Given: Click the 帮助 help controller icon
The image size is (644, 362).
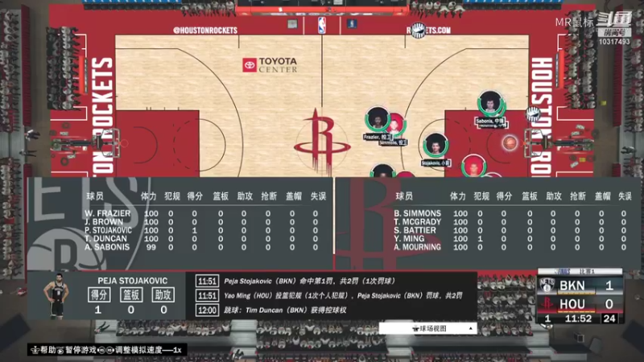Looking at the screenshot, I should tap(35, 350).
